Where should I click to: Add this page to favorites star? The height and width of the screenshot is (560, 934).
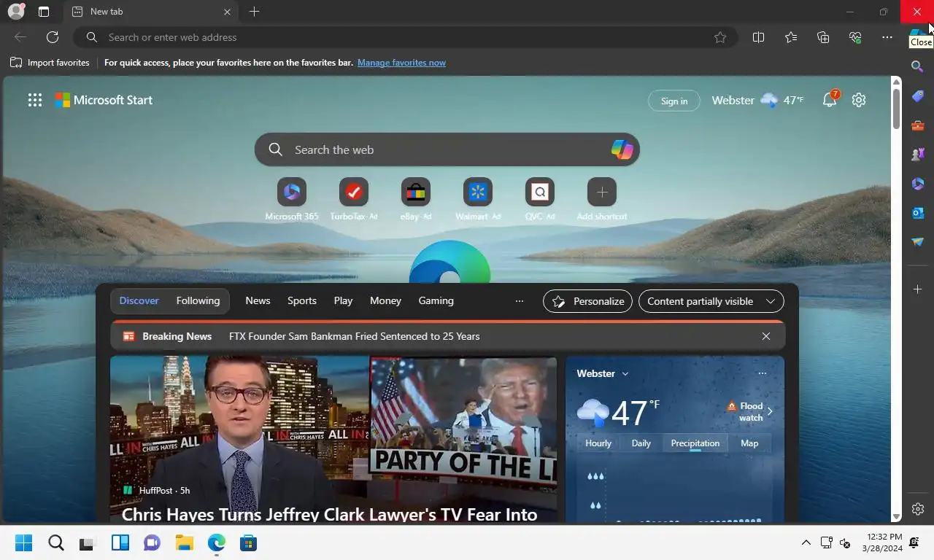point(720,37)
